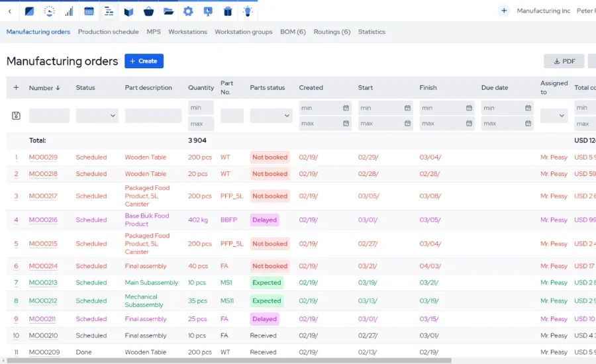Click the horizontal scrollbar at the bottom
Screen dimensions: 596x364
(x=229, y=361)
